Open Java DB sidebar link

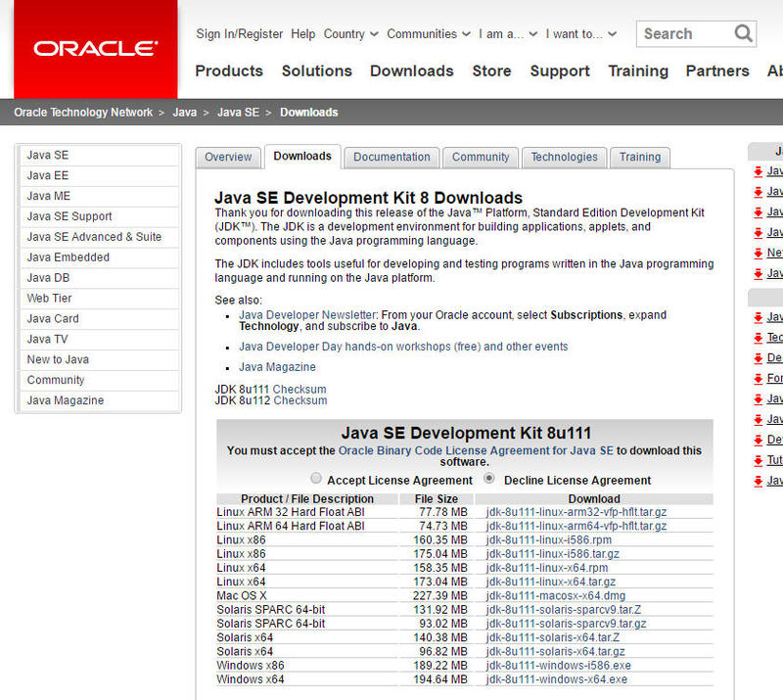tap(99, 278)
